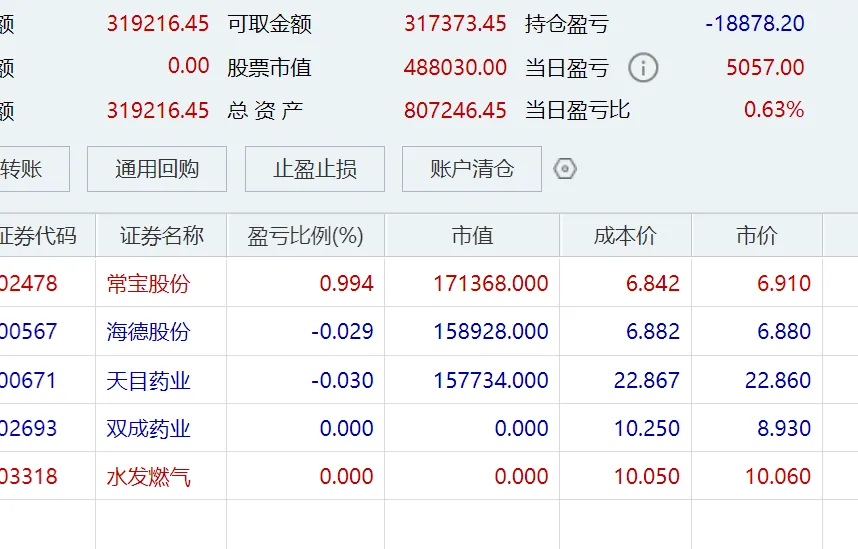Sort by the 市价 column header
Image resolution: width=858 pixels, height=549 pixels.
tap(757, 236)
